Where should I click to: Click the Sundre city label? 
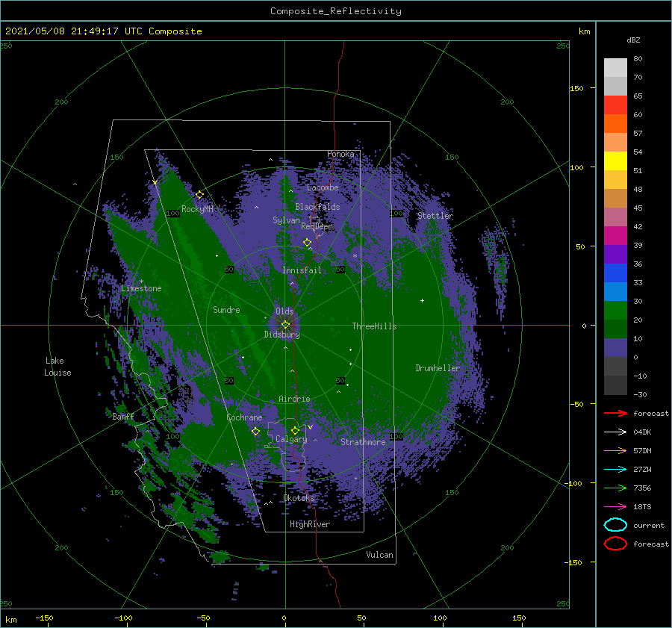pos(226,310)
